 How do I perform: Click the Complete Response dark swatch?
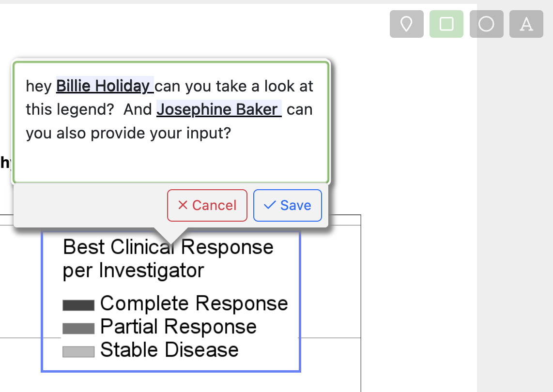78,305
